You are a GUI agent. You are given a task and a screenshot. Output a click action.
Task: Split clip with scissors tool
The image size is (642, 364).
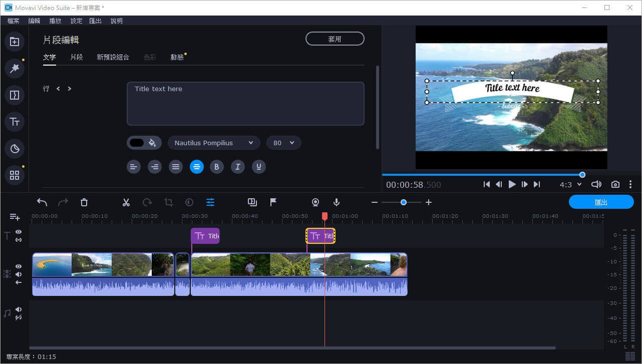coord(126,202)
